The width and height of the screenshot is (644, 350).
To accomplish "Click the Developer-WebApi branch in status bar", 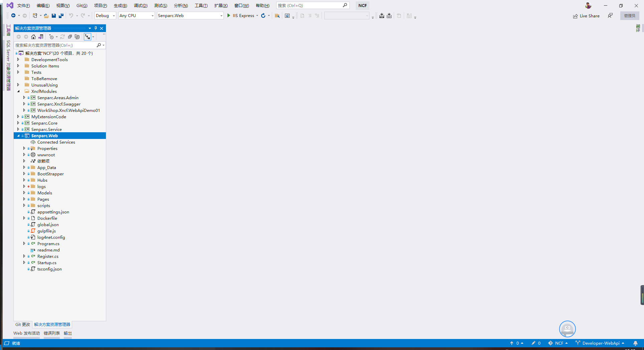I will [600, 343].
